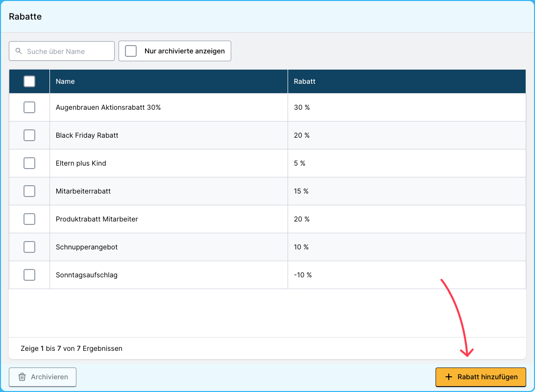Click the 5 % discount value
Screen dimensions: 535x392
(x=299, y=163)
